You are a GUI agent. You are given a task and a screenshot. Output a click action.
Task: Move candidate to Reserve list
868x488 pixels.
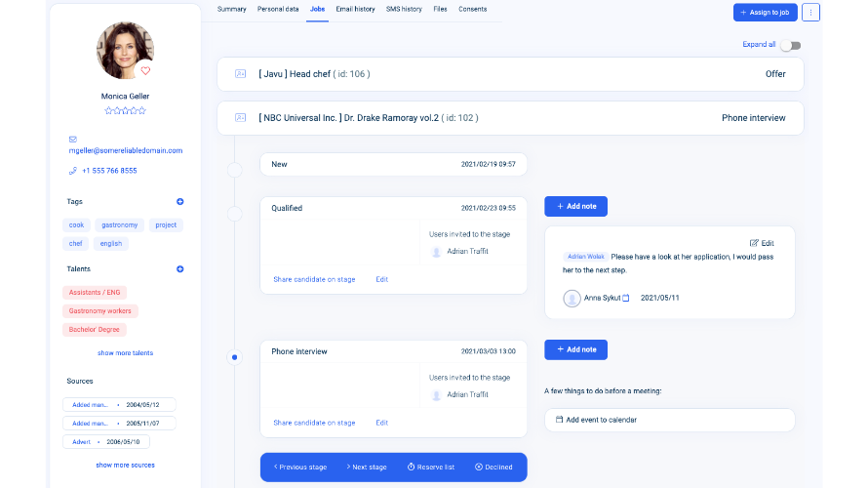[431, 467]
